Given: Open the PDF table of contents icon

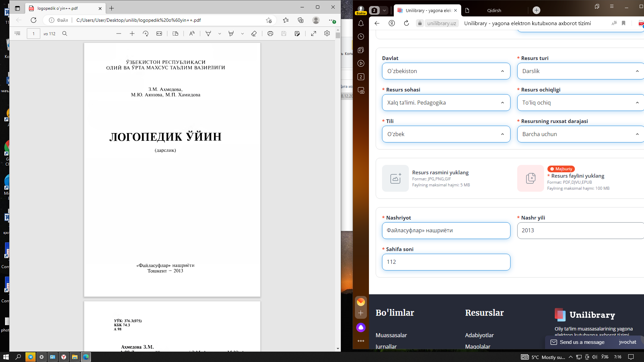Looking at the screenshot, I should point(18,34).
